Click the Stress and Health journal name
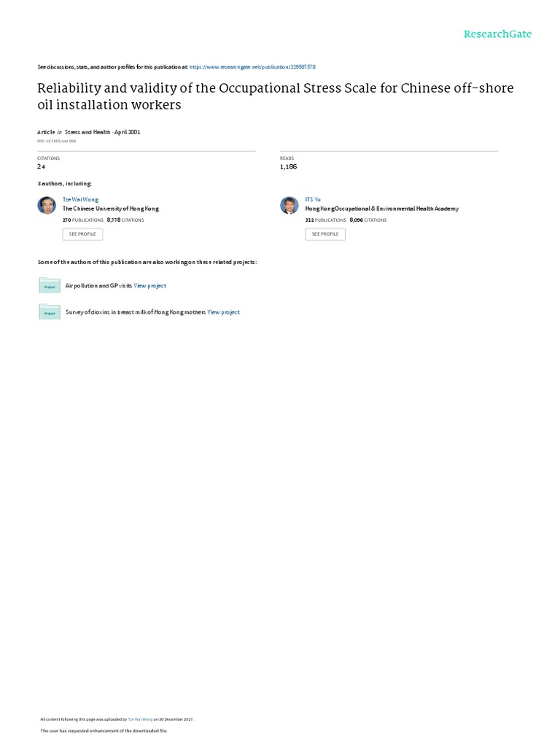 click(x=88, y=132)
